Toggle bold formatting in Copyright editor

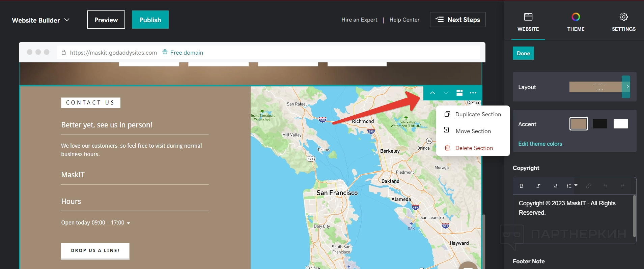click(522, 186)
